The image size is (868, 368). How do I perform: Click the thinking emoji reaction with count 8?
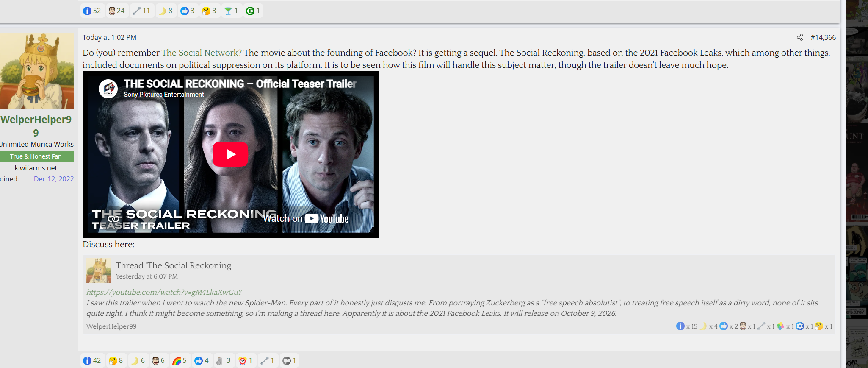pos(116,360)
